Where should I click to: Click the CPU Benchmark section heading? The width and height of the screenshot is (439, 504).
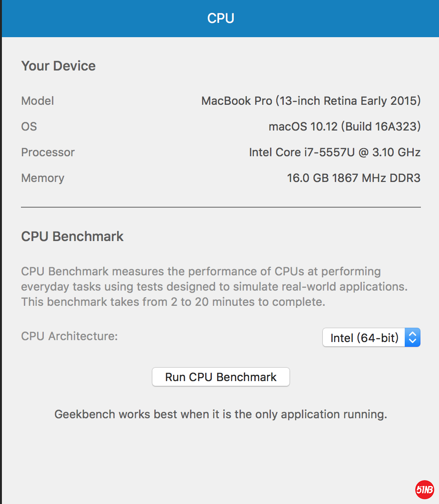click(72, 236)
